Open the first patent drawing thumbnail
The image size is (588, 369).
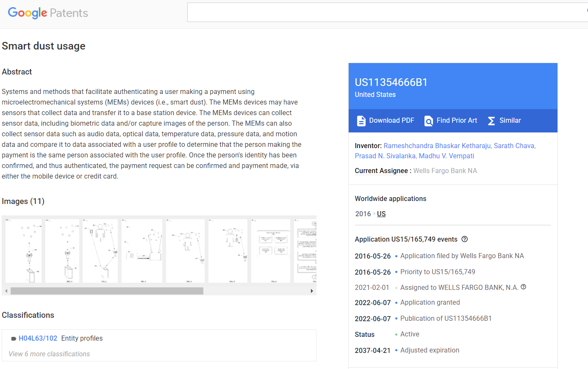(24, 251)
